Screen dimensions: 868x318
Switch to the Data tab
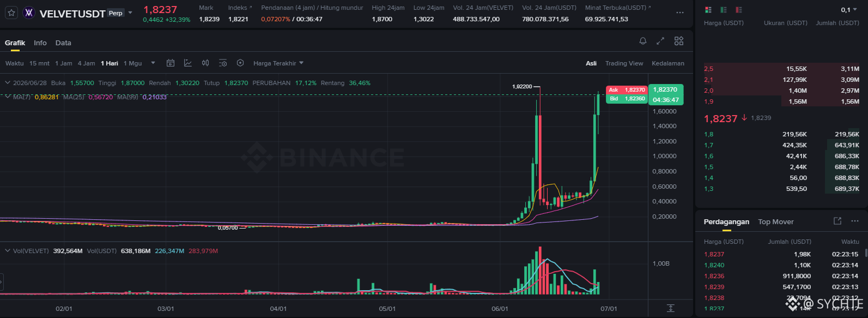(63, 43)
